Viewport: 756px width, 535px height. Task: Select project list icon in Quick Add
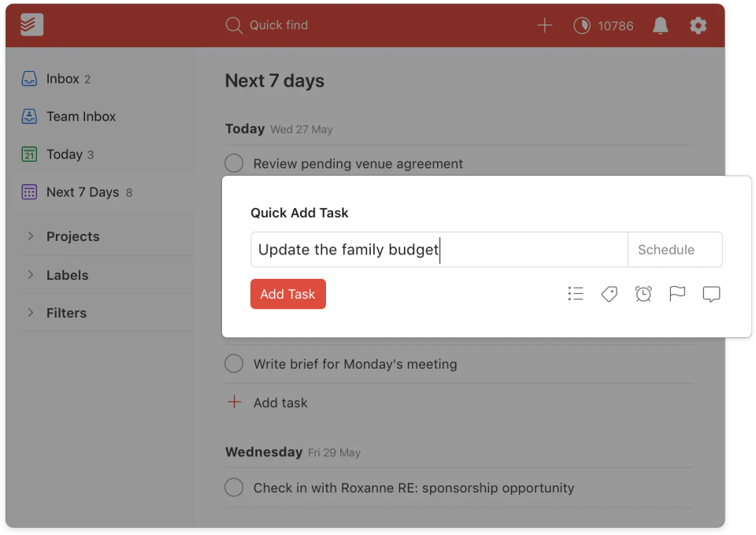(x=576, y=294)
